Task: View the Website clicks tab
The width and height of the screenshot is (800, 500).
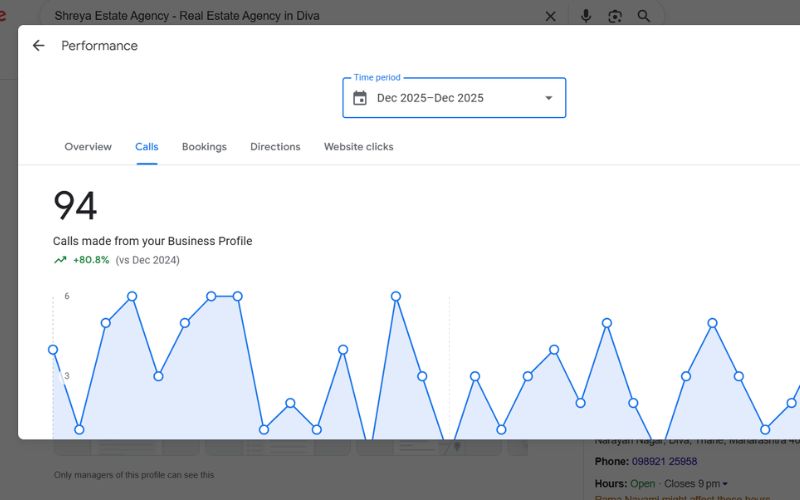Action: tap(358, 147)
